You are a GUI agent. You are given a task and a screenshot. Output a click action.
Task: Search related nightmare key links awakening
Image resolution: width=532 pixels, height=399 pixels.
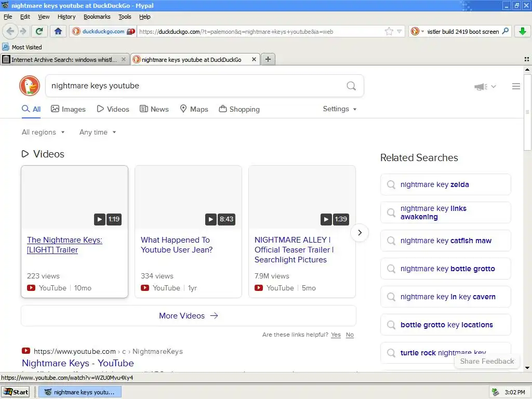[445, 212]
